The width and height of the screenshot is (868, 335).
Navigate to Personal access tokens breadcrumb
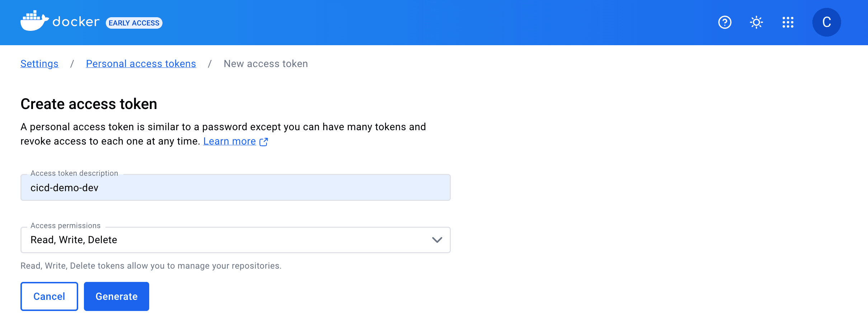pos(141,64)
